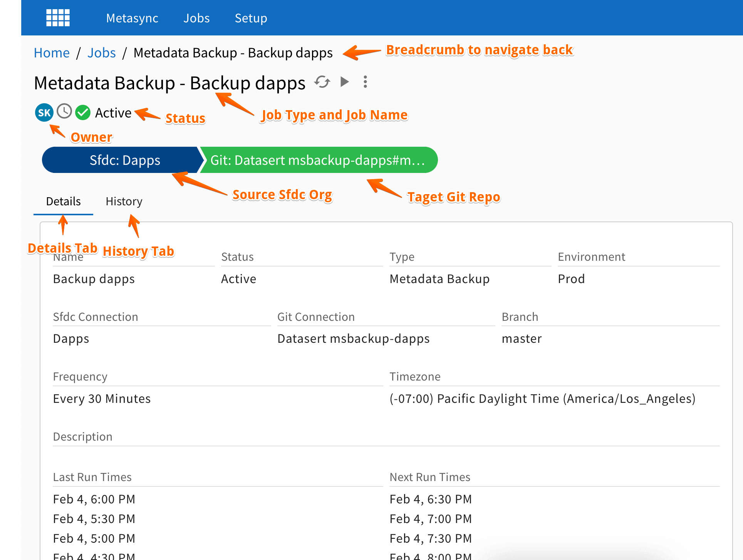Open the Setup menu
This screenshot has width=743, height=560.
251,18
